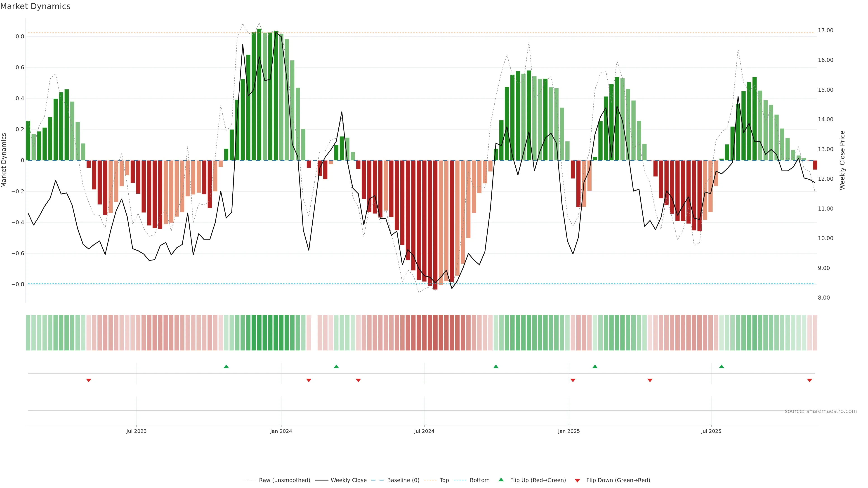The width and height of the screenshot is (868, 488).
Task: Click the red flip-down marker at Jan 2025
Action: click(573, 380)
